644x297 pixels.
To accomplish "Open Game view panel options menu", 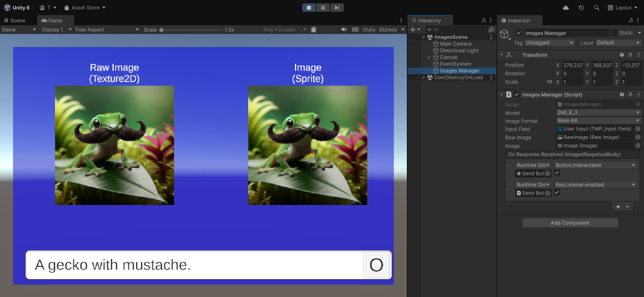I will pos(401,20).
